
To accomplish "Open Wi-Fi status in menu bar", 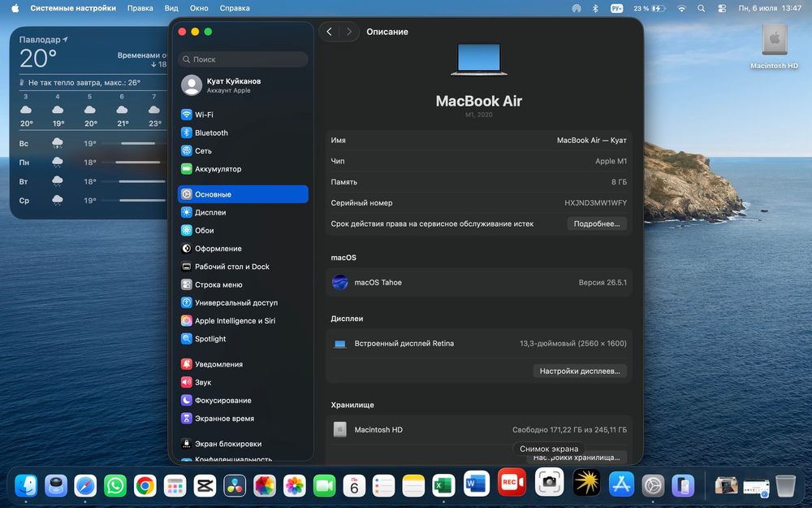I will (681, 8).
